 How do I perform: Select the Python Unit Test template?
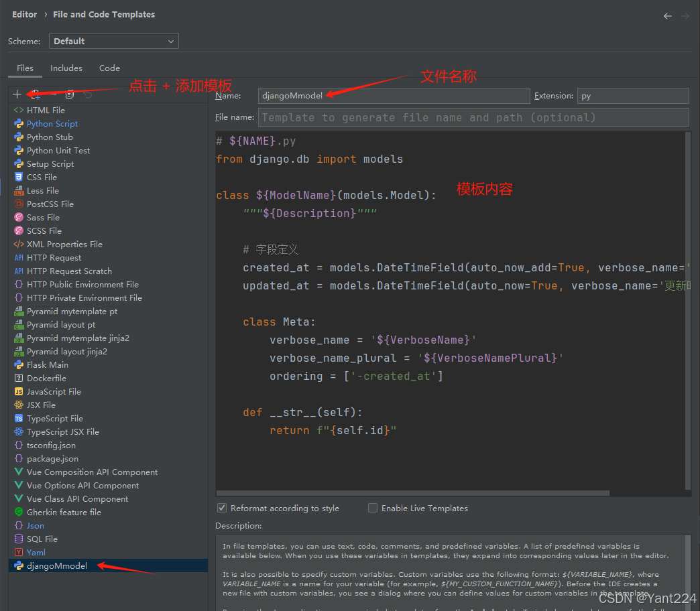pos(108,150)
